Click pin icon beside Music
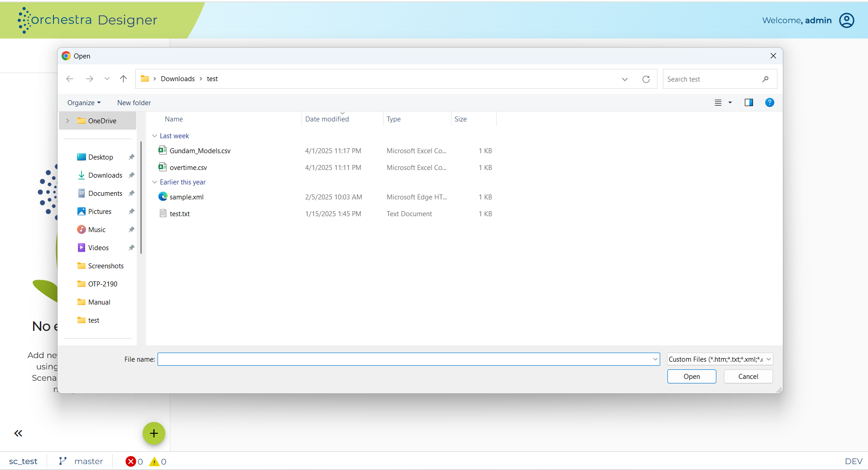 131,230
